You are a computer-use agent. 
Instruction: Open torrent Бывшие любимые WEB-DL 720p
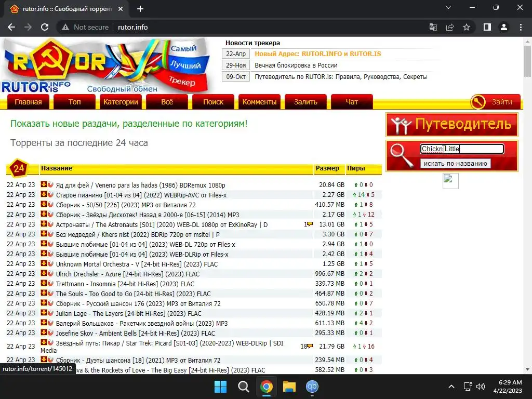click(145, 244)
